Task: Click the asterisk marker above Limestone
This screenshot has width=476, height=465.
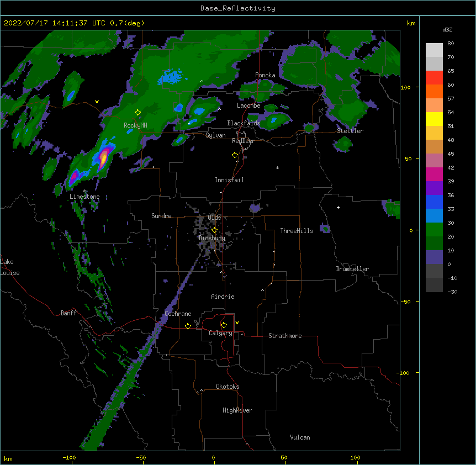Action: point(85,191)
